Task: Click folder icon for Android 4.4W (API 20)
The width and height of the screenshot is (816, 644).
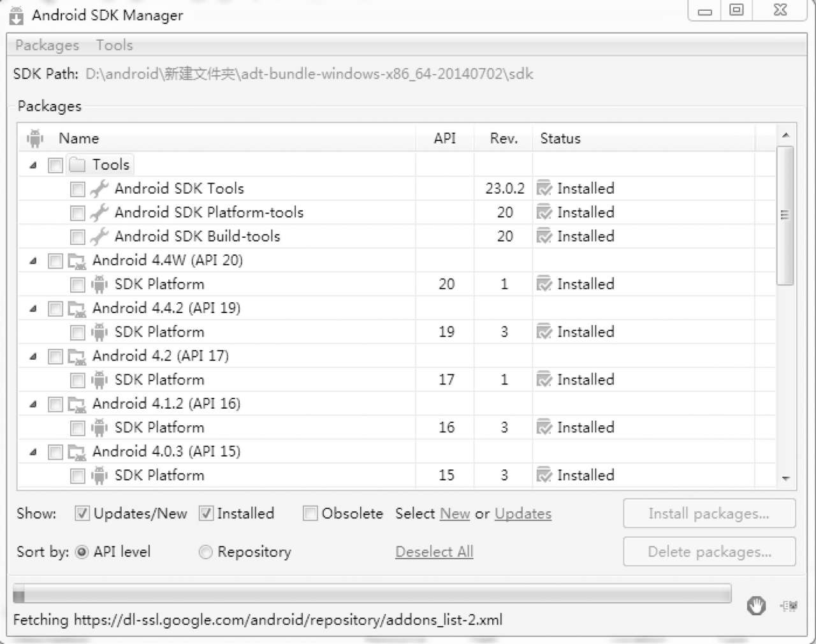Action: tap(77, 261)
